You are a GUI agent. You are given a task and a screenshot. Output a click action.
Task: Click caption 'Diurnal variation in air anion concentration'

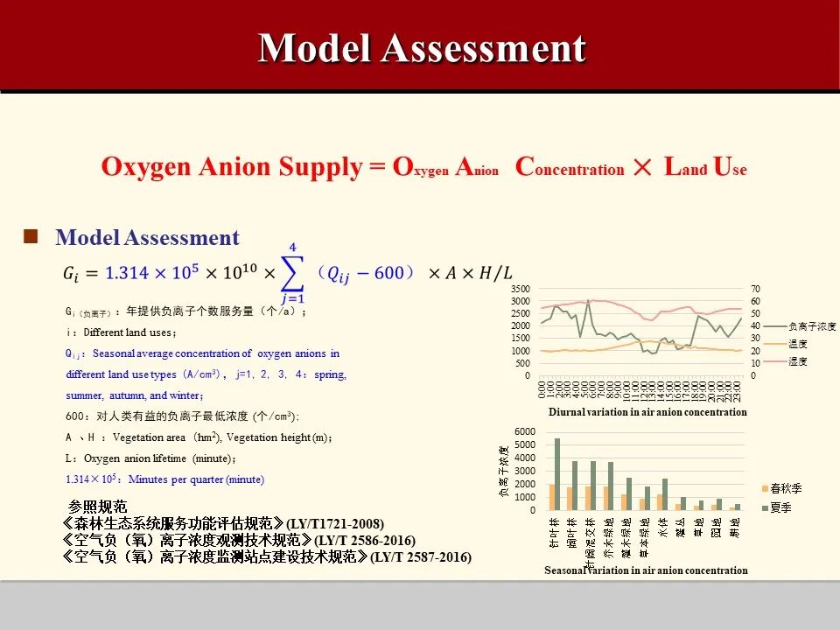(647, 412)
